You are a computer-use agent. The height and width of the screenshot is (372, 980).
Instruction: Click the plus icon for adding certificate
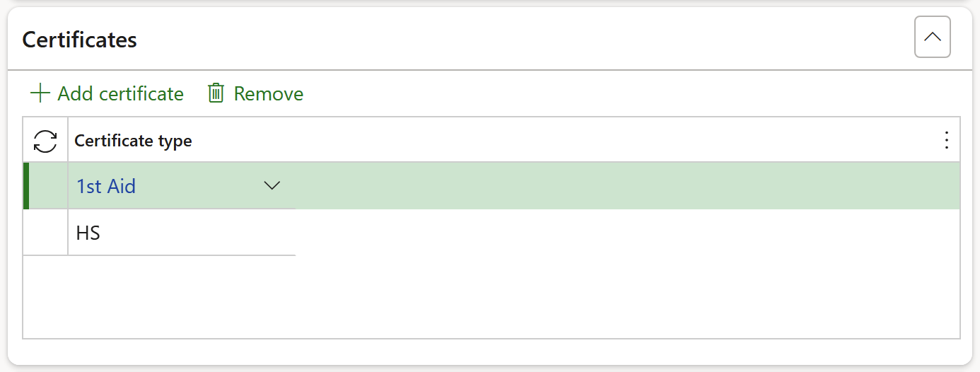click(x=40, y=93)
